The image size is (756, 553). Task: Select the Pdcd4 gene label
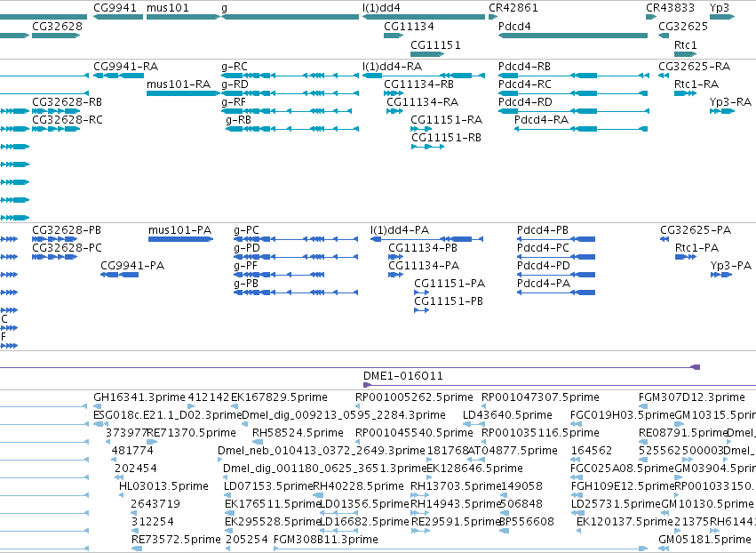(x=514, y=26)
